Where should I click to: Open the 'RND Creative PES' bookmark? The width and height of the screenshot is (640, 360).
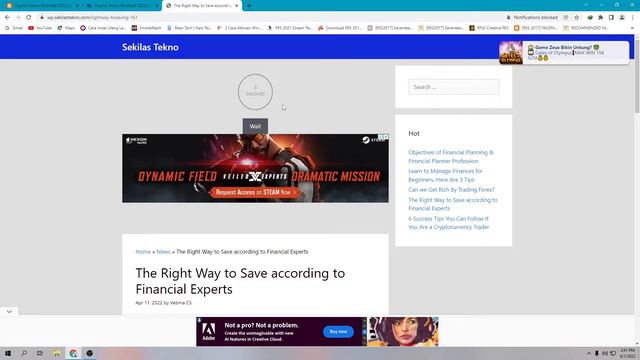click(x=489, y=28)
